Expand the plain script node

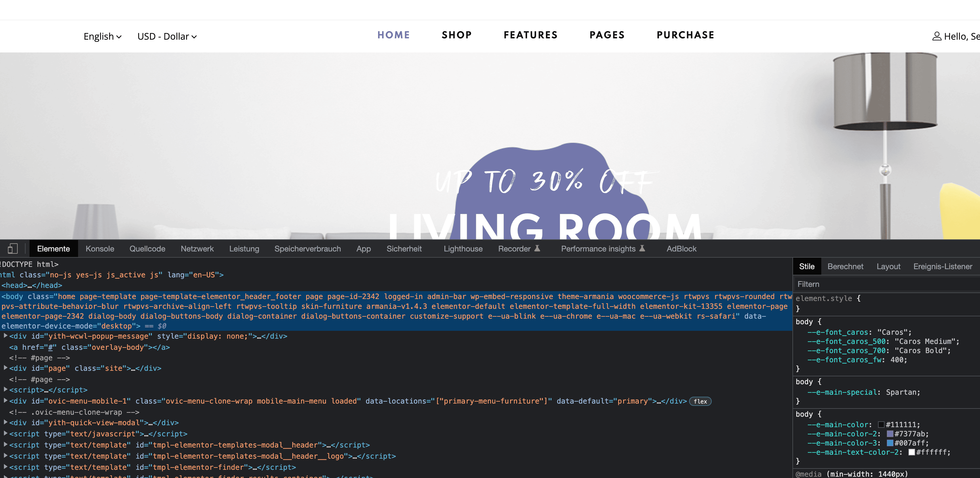pos(5,389)
